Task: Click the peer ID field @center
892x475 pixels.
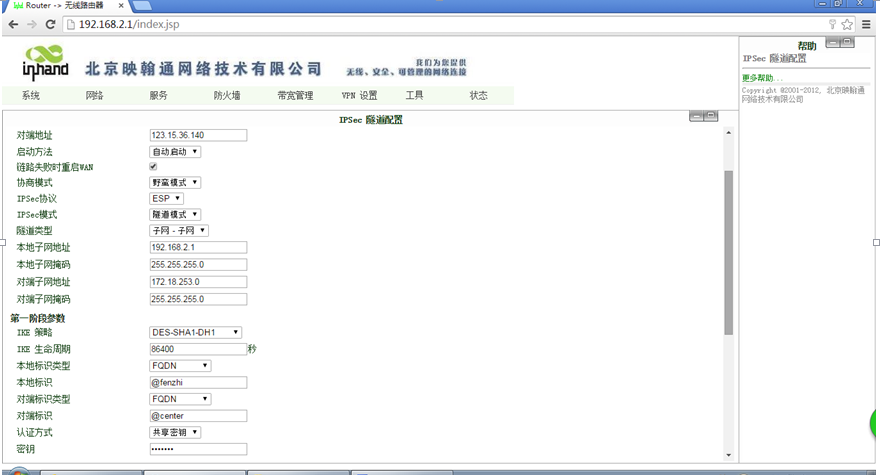Action: pyautogui.click(x=198, y=416)
